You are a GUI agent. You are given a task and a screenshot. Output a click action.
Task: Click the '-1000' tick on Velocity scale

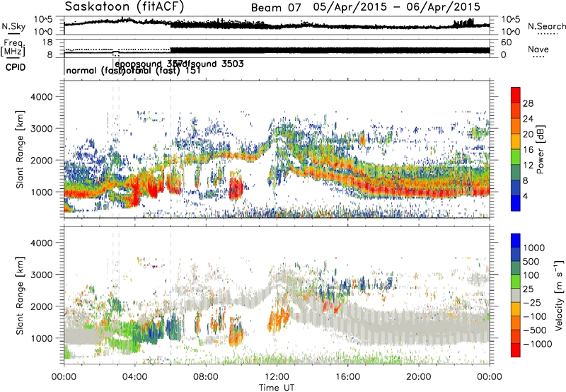tap(538, 344)
